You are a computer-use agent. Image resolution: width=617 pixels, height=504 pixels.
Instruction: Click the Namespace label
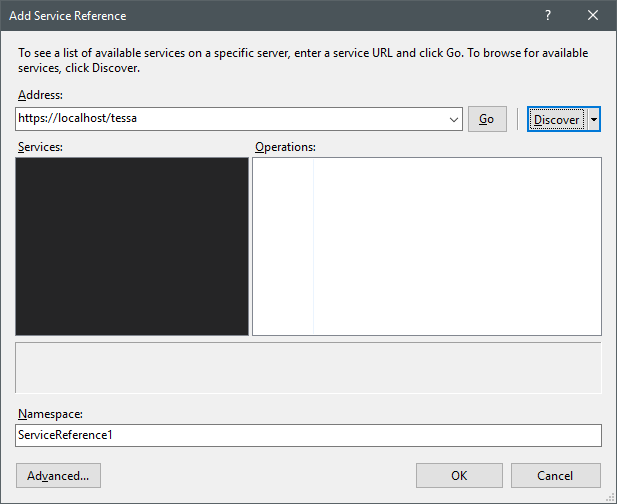pos(49,413)
